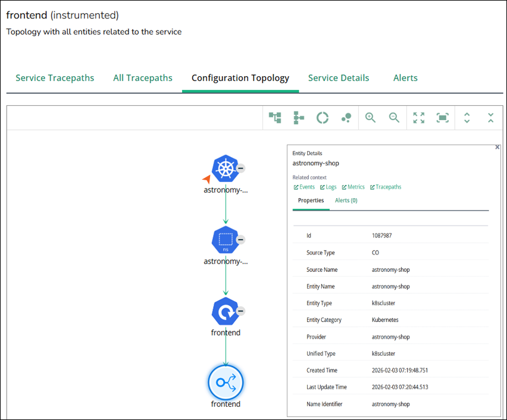507x420 pixels.
Task: Switch to the horizontal tree layout icon
Action: pos(299,118)
